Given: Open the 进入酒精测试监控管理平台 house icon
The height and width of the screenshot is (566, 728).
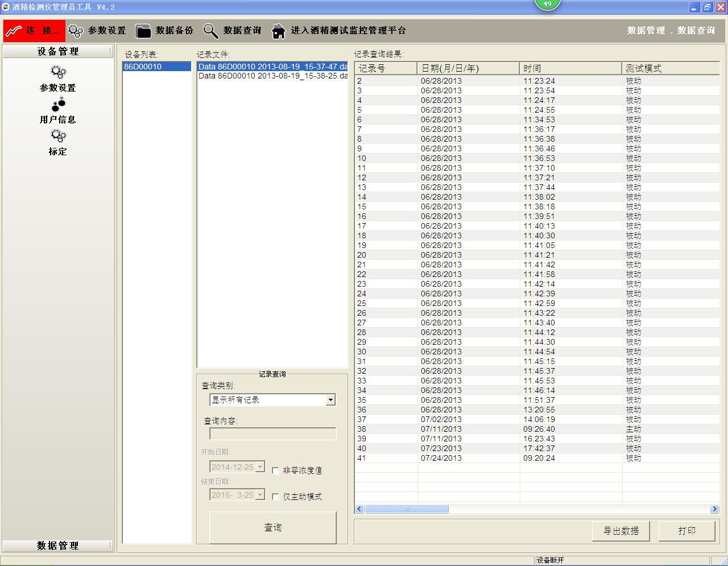Looking at the screenshot, I should pos(278,31).
